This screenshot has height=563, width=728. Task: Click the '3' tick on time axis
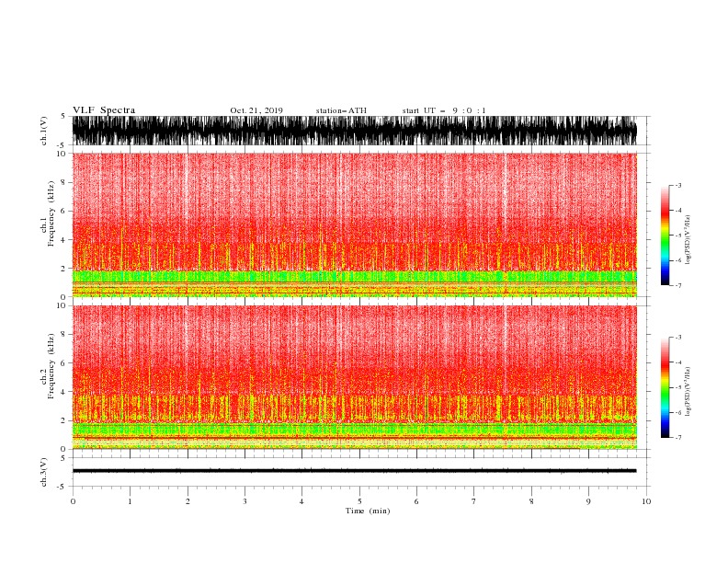[245, 501]
